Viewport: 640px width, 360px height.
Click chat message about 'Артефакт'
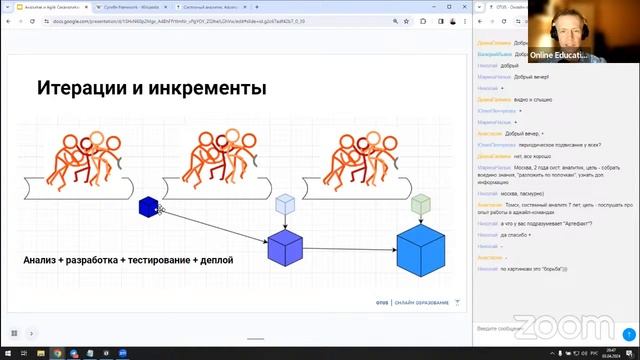coord(546,224)
